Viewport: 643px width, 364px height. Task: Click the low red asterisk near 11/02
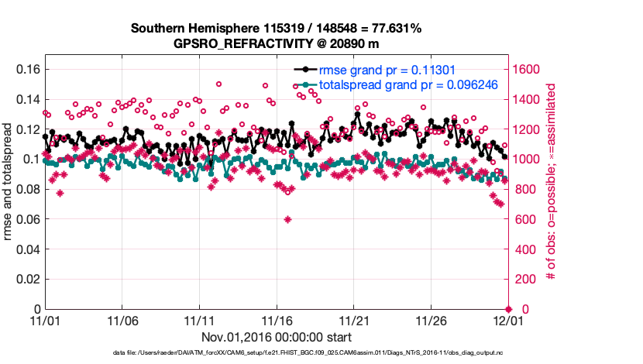click(60, 193)
